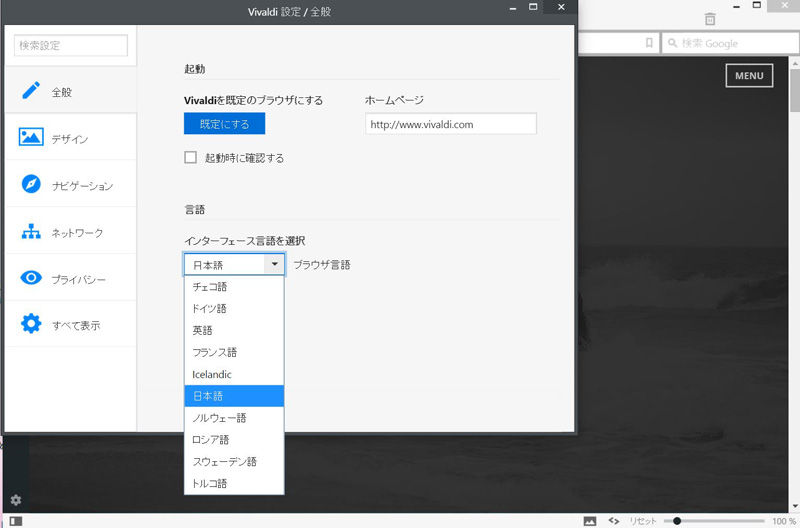Image resolution: width=800 pixels, height=528 pixels.
Task: Click the page actions code icon
Action: click(614, 521)
